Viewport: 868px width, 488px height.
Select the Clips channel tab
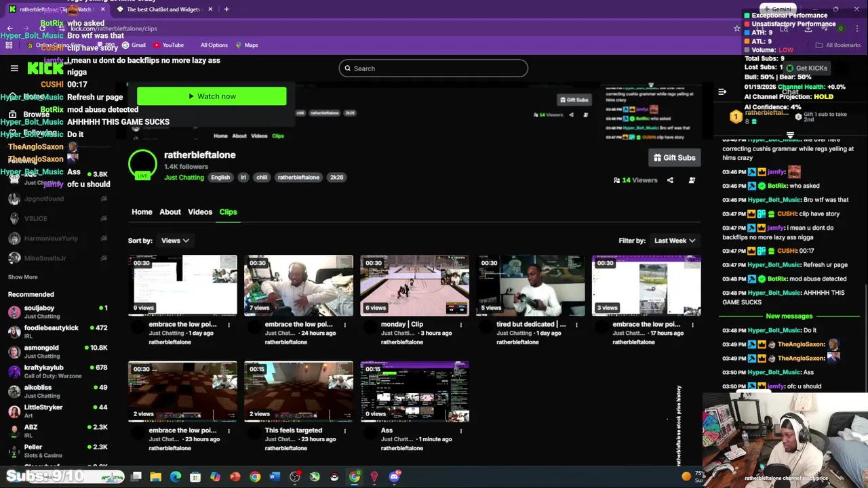pyautogui.click(x=228, y=212)
